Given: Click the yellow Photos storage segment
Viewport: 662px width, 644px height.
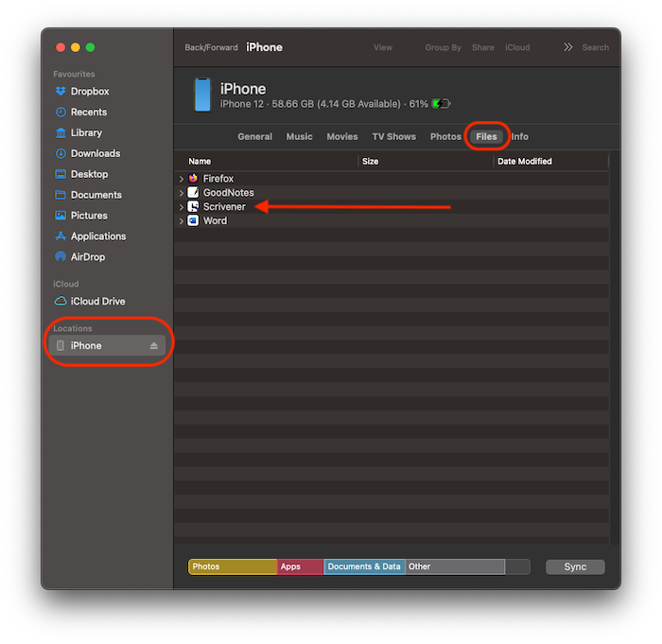Looking at the screenshot, I should [x=233, y=566].
